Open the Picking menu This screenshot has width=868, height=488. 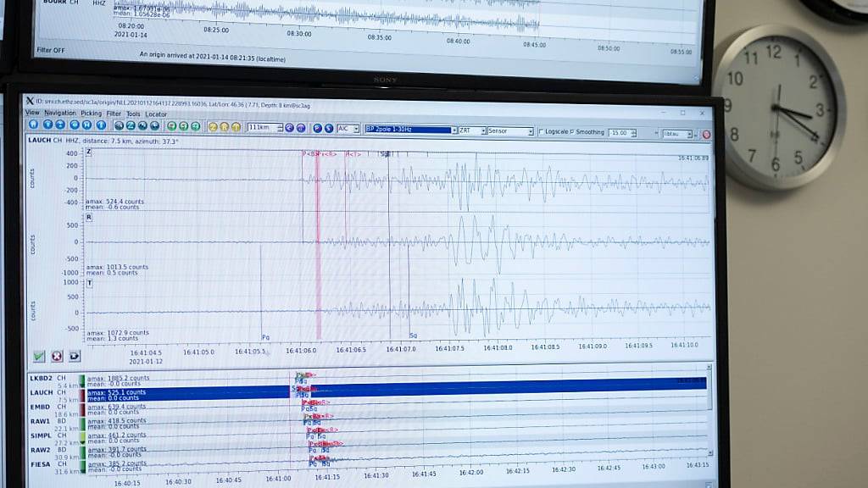93,114
